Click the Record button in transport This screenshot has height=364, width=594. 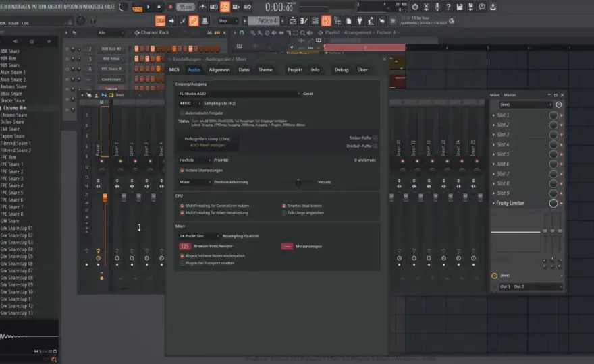pyautogui.click(x=171, y=7)
